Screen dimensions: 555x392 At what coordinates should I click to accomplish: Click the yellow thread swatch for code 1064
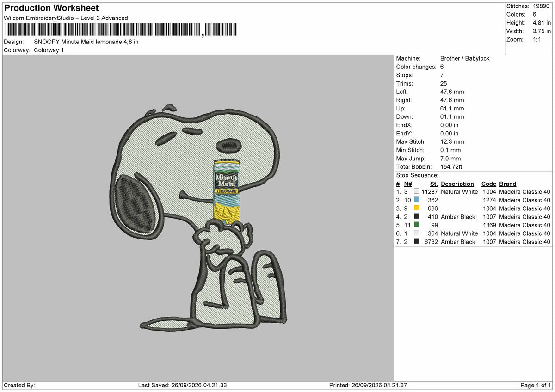pyautogui.click(x=417, y=208)
